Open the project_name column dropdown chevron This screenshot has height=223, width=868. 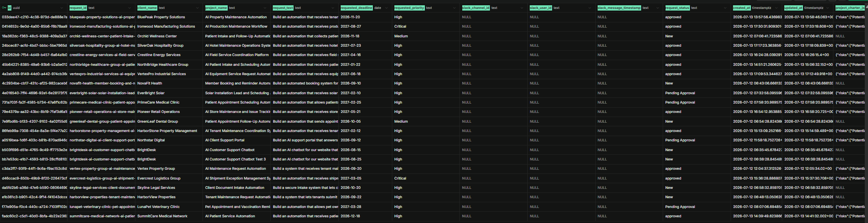(265, 8)
